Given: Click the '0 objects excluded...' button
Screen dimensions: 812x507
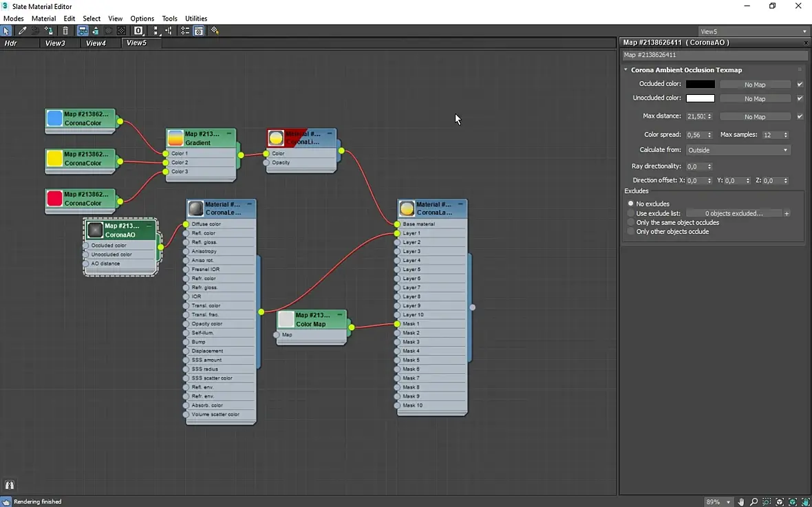Looking at the screenshot, I should [x=734, y=213].
